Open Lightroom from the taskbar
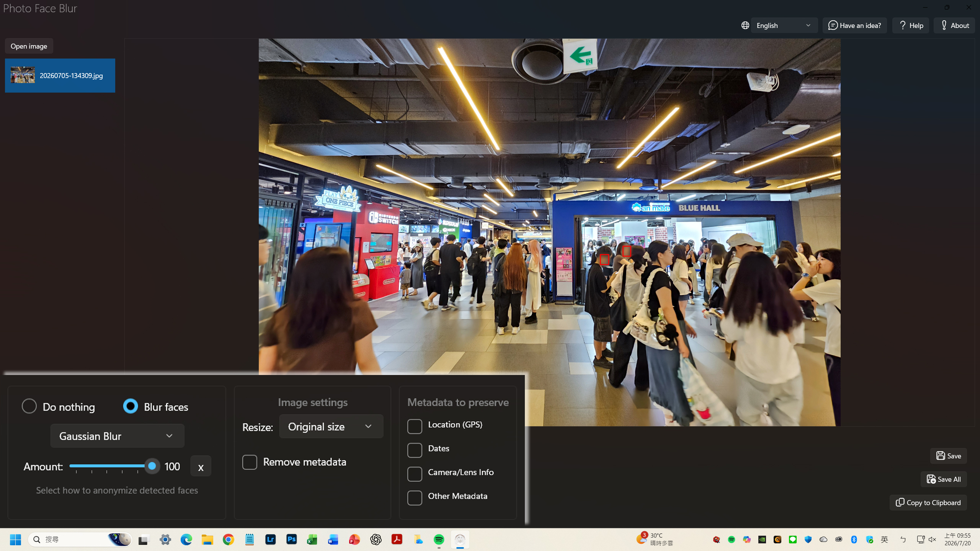This screenshot has height=551, width=980. pos(270,540)
